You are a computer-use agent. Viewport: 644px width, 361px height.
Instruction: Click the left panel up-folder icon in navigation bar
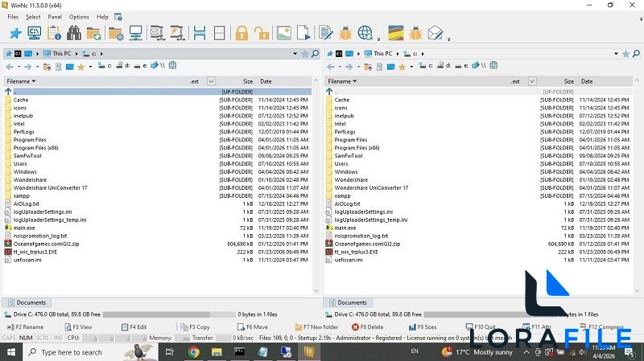[47, 66]
